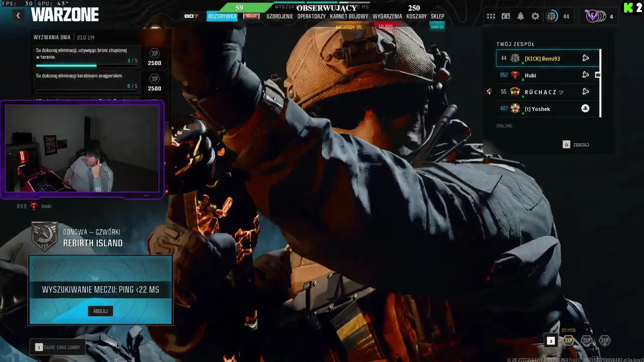
Task: Click Bemi93's rank emblem in team list
Action: [x=515, y=58]
